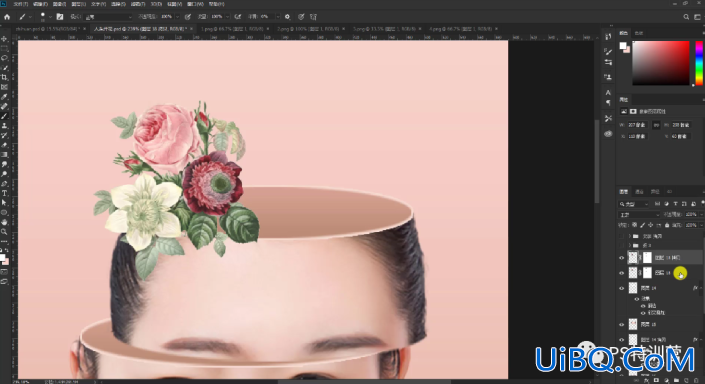Open the layer blend mode dropdown
This screenshot has width=705, height=384.
639,214
